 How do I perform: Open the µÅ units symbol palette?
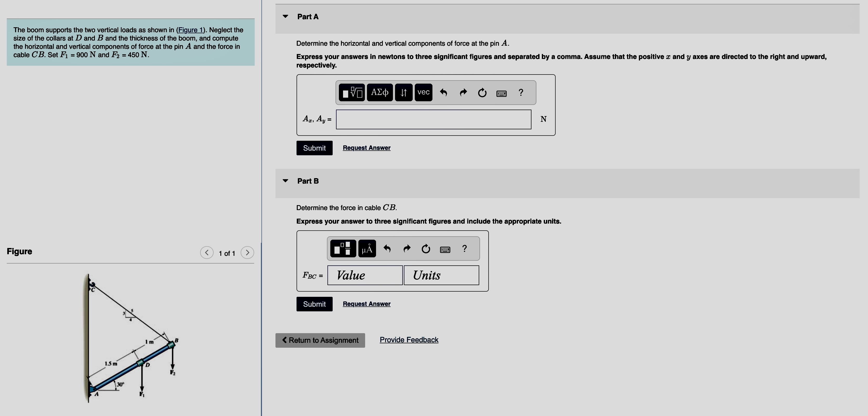click(x=367, y=249)
